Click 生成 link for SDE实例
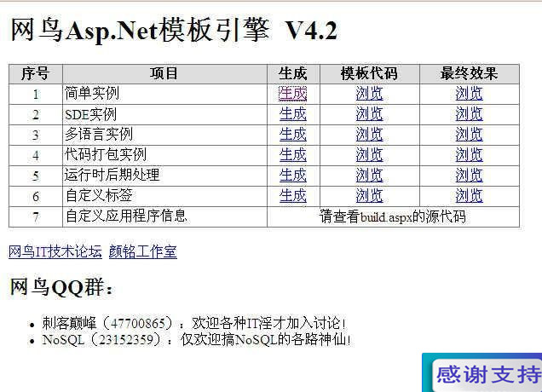 pos(293,114)
